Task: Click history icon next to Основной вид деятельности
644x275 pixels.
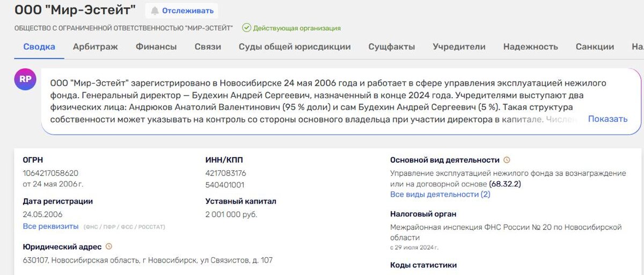Action: point(507,160)
